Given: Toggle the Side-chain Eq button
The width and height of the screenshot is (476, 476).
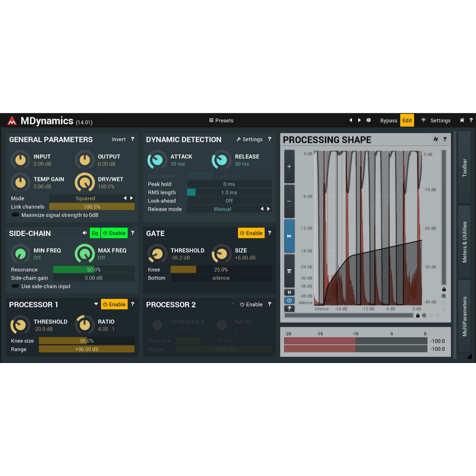Looking at the screenshot, I should pyautogui.click(x=95, y=233).
